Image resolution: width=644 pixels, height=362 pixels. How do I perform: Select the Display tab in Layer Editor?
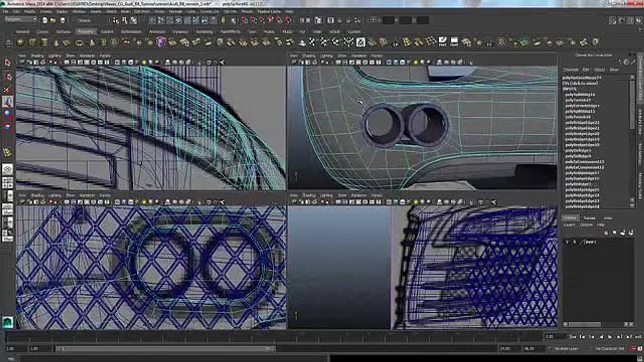(571, 218)
